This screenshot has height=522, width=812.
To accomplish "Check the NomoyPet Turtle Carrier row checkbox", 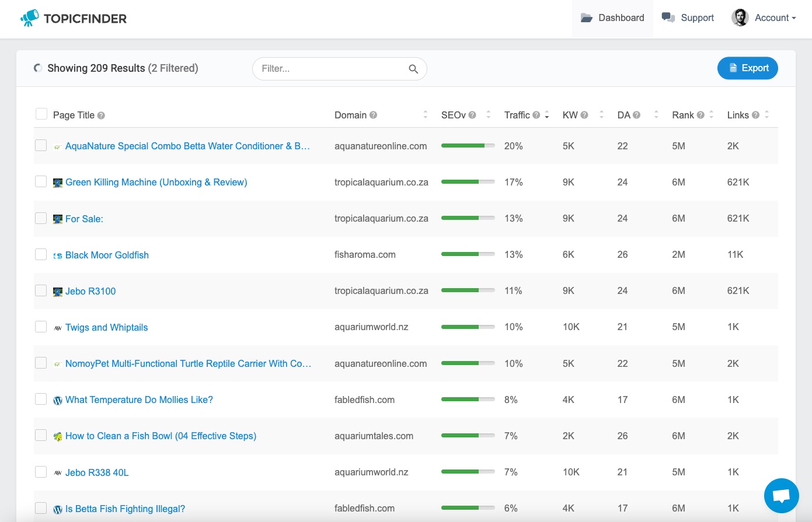I will point(41,362).
